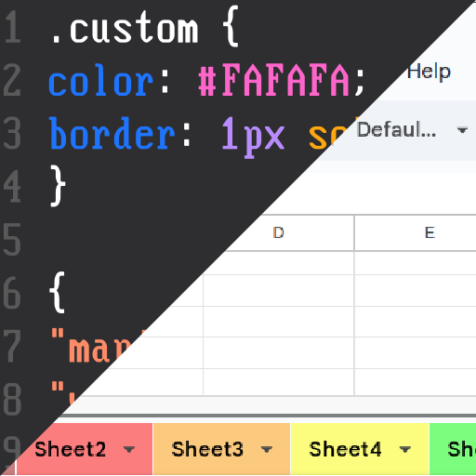The image size is (476, 476).
Task: Select column D header
Action: [x=278, y=232]
